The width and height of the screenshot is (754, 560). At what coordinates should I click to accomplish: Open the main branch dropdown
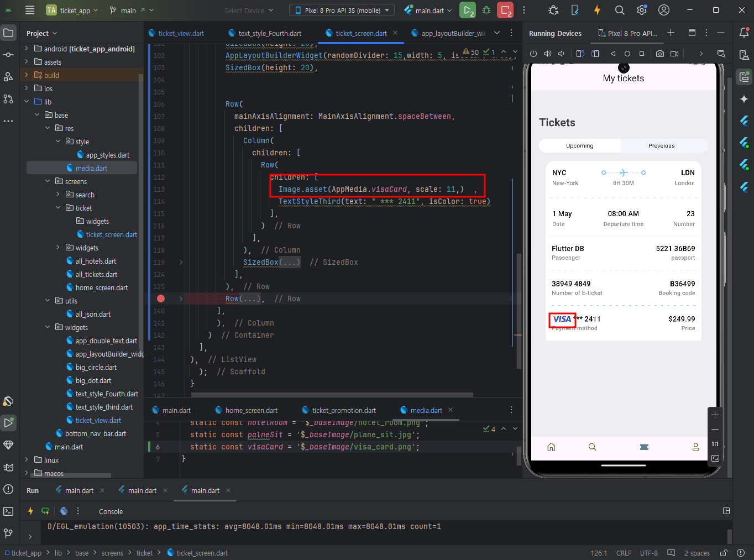click(x=132, y=10)
